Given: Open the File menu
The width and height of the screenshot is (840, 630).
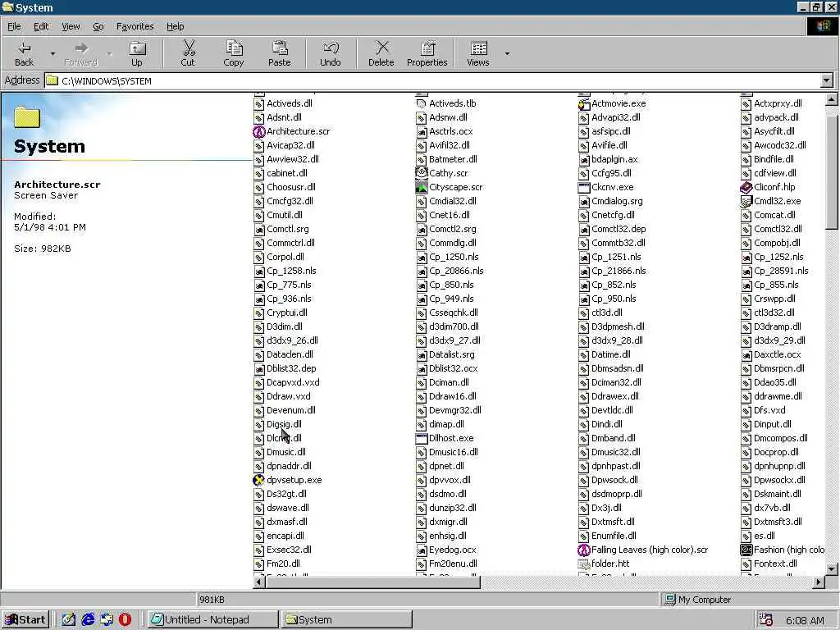Looking at the screenshot, I should pos(14,26).
